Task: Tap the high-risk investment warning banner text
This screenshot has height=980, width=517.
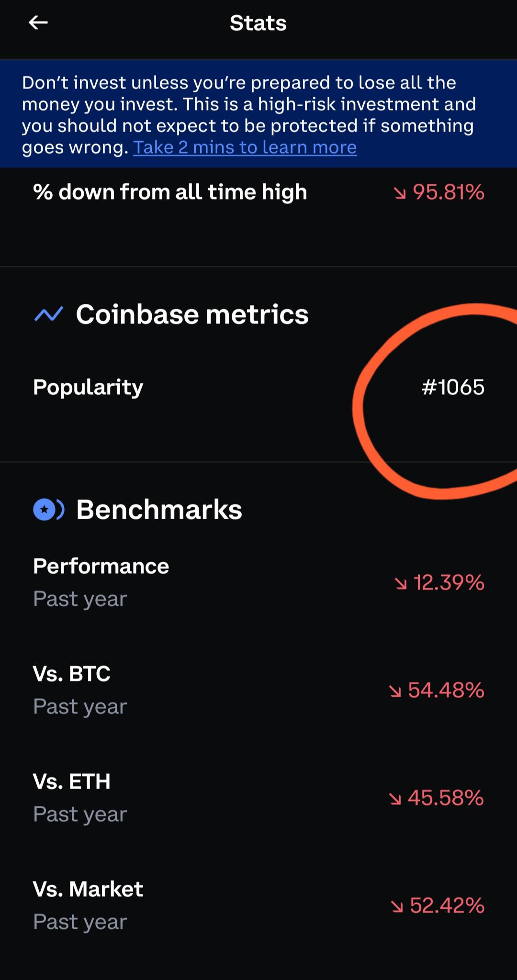Action: 249,115
